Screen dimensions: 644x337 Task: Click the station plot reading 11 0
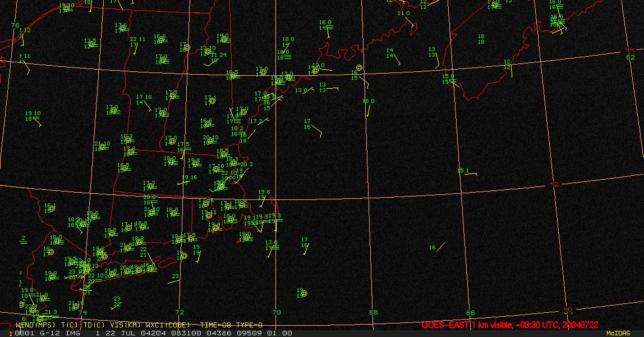(x=404, y=13)
